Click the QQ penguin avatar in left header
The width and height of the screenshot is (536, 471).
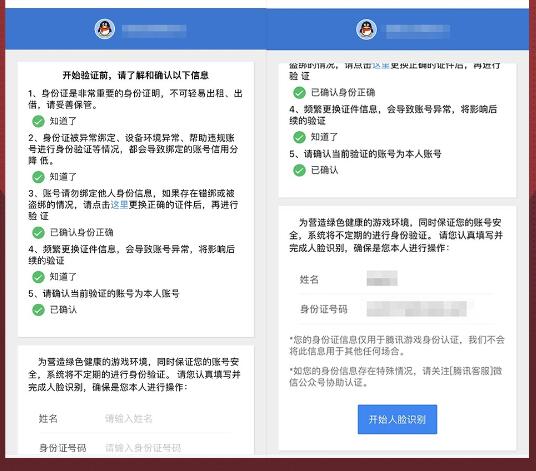pos(105,29)
